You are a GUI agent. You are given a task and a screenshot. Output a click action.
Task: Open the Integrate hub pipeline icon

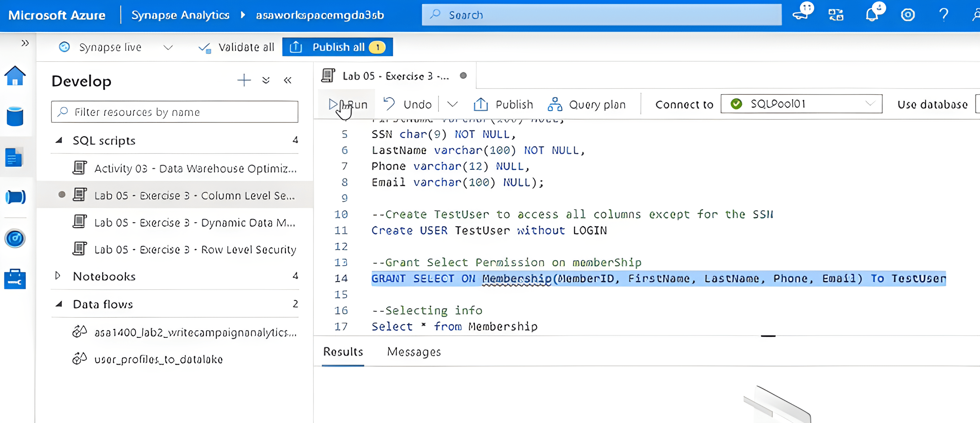pyautogui.click(x=15, y=197)
